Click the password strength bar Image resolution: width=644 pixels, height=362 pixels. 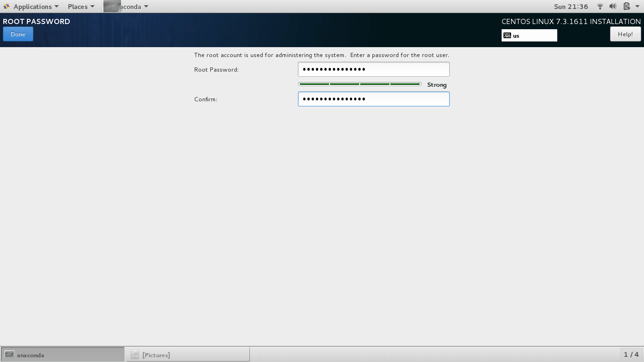(360, 84)
